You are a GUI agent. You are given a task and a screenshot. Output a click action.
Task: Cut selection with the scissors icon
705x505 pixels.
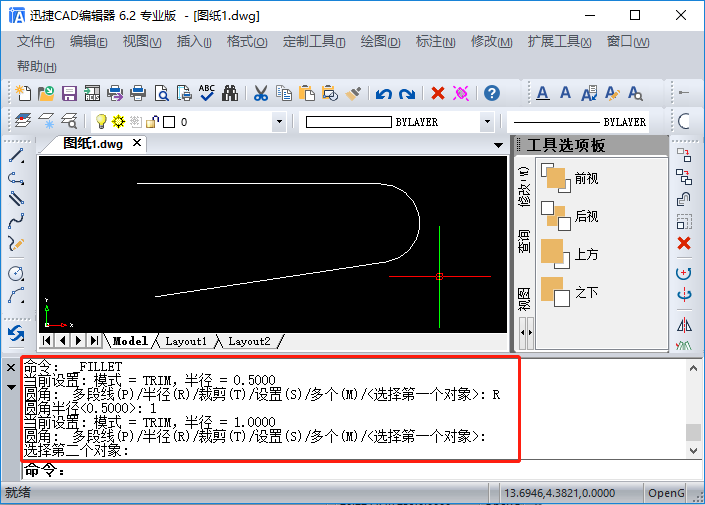click(x=261, y=94)
